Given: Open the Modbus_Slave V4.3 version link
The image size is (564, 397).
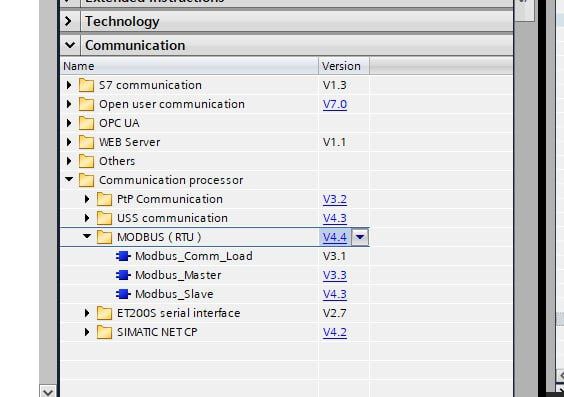Looking at the screenshot, I should [x=335, y=294].
